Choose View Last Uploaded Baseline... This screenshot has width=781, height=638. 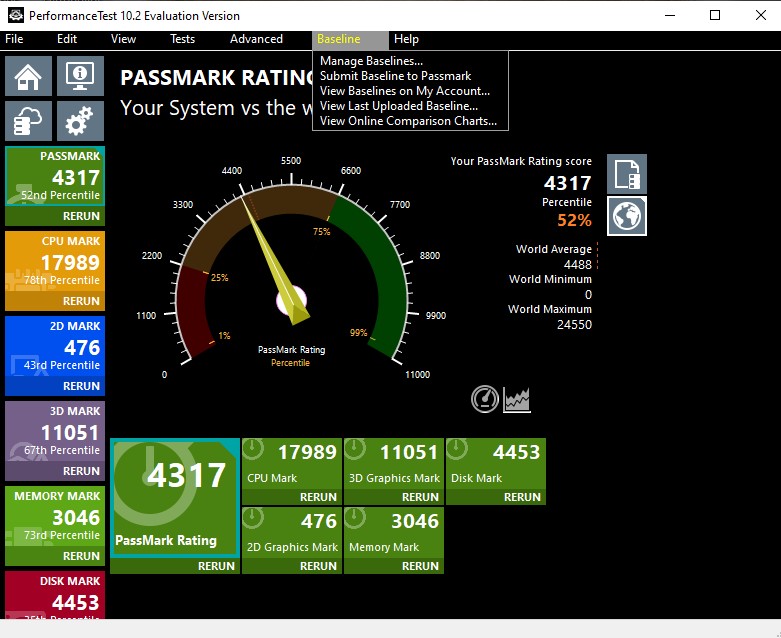[x=398, y=106]
